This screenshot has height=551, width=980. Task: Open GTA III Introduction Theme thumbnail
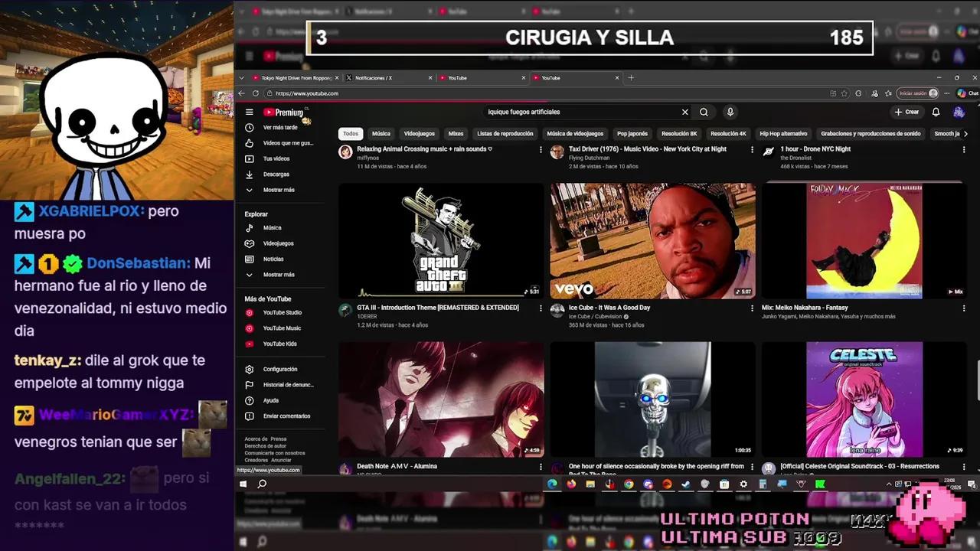[441, 240]
